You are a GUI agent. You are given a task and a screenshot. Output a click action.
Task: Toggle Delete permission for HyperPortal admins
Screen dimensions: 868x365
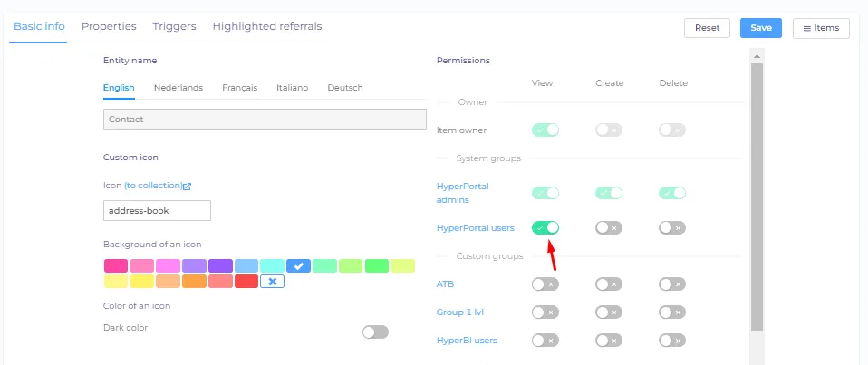[x=672, y=193]
